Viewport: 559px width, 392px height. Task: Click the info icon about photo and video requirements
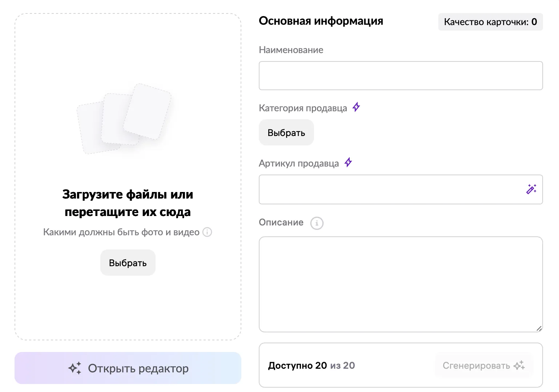(207, 232)
